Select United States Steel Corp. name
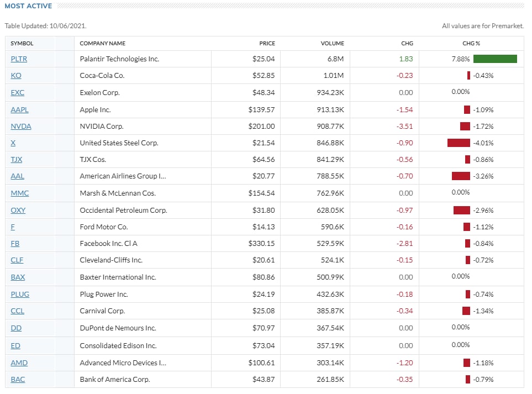 [x=119, y=143]
